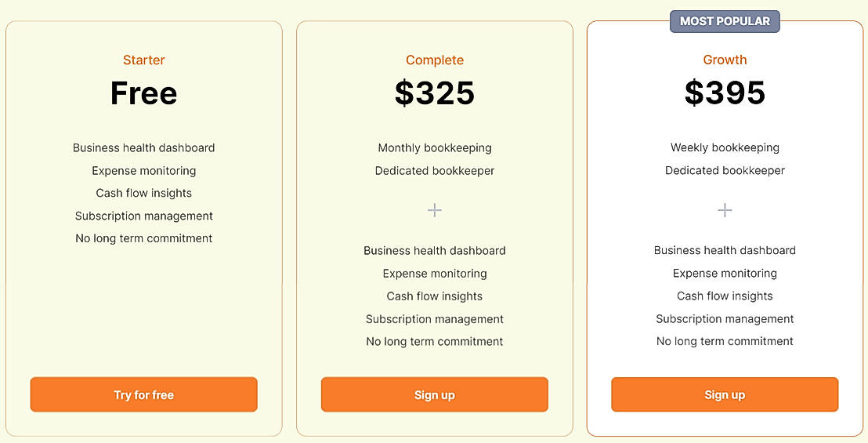Screen dimensions: 868x443
Task: Sign up for the Growth plan
Action: (x=725, y=394)
